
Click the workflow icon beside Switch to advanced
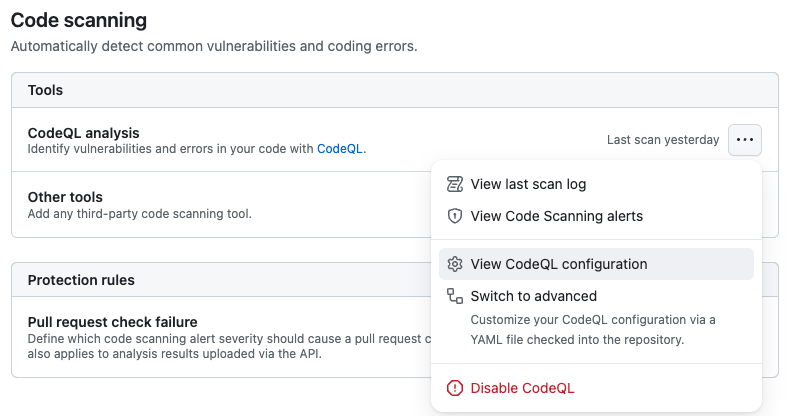454,296
